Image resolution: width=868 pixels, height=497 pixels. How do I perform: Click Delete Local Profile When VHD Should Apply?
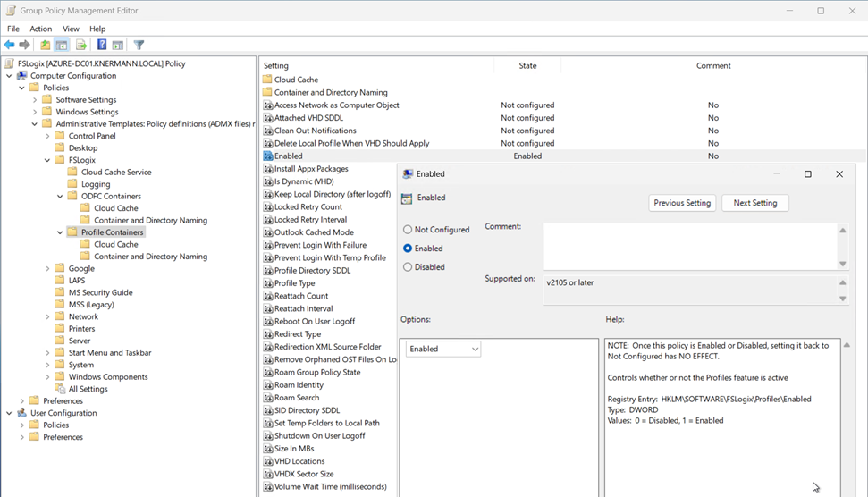tap(351, 143)
